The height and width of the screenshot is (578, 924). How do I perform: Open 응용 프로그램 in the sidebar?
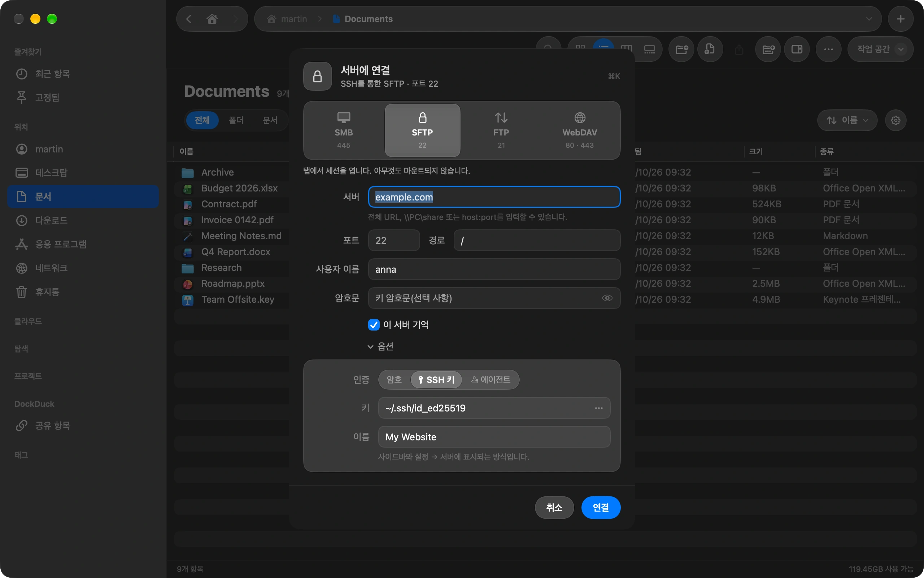point(82,244)
